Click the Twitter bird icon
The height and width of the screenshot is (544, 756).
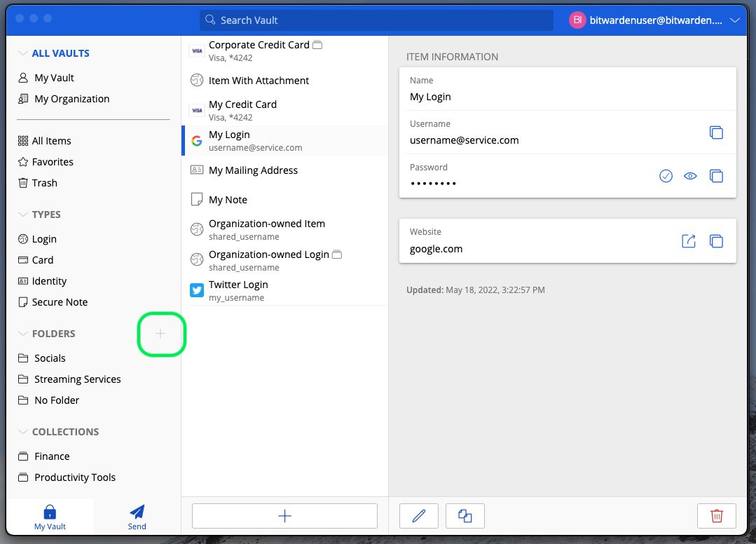point(197,290)
